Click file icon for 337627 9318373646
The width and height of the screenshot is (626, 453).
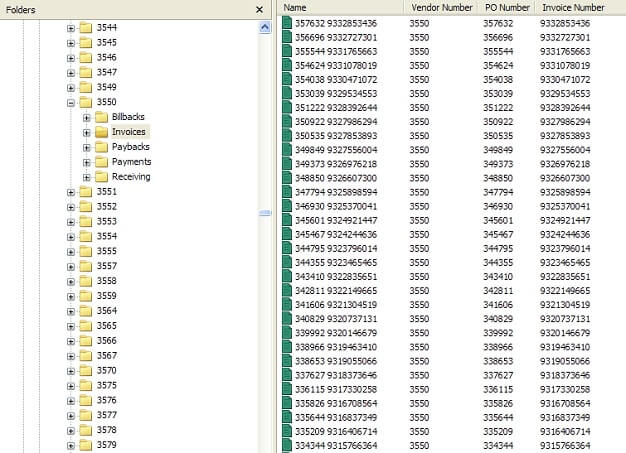pos(287,375)
